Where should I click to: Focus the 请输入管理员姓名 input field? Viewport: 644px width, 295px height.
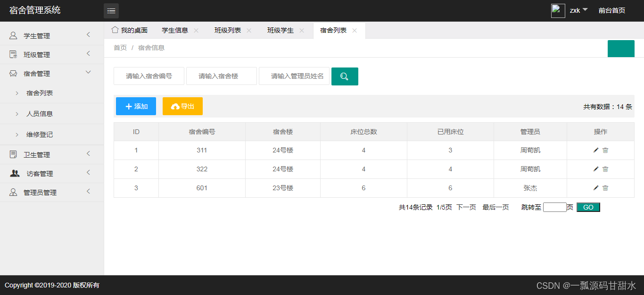click(294, 76)
